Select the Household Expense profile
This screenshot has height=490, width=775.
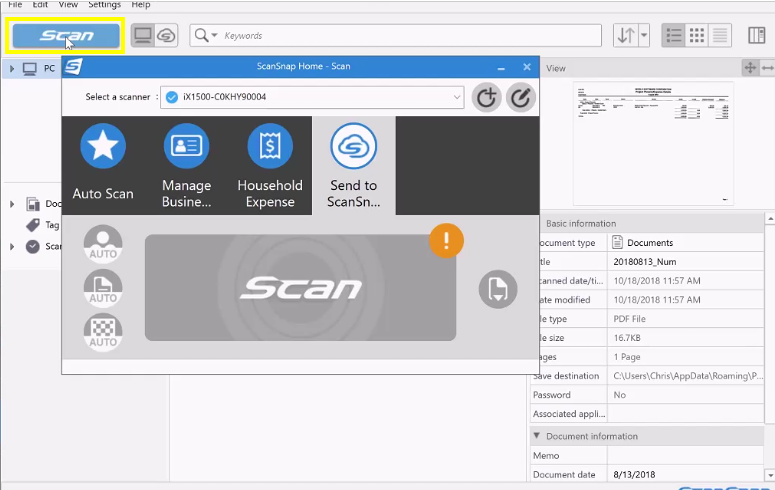pyautogui.click(x=270, y=165)
